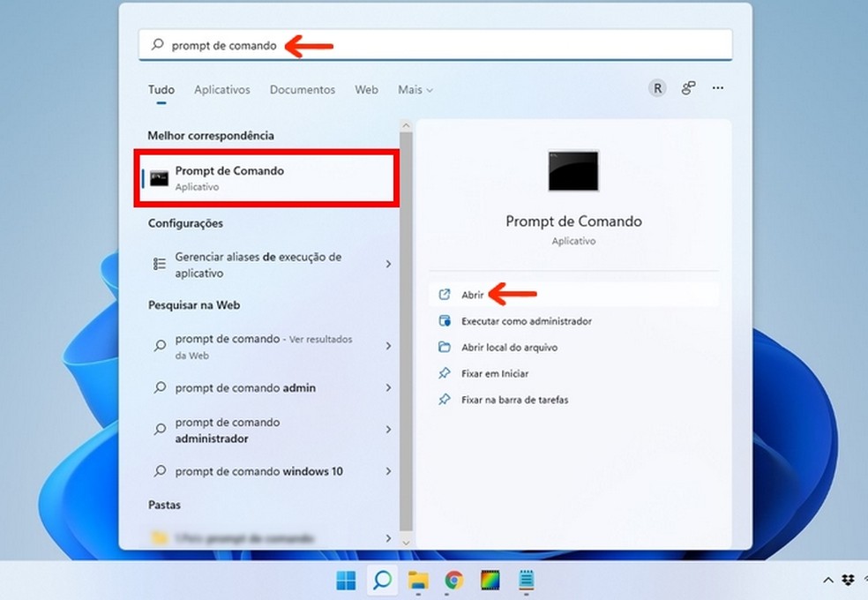Click the Gerenciar aliases de execução settings icon

click(161, 264)
